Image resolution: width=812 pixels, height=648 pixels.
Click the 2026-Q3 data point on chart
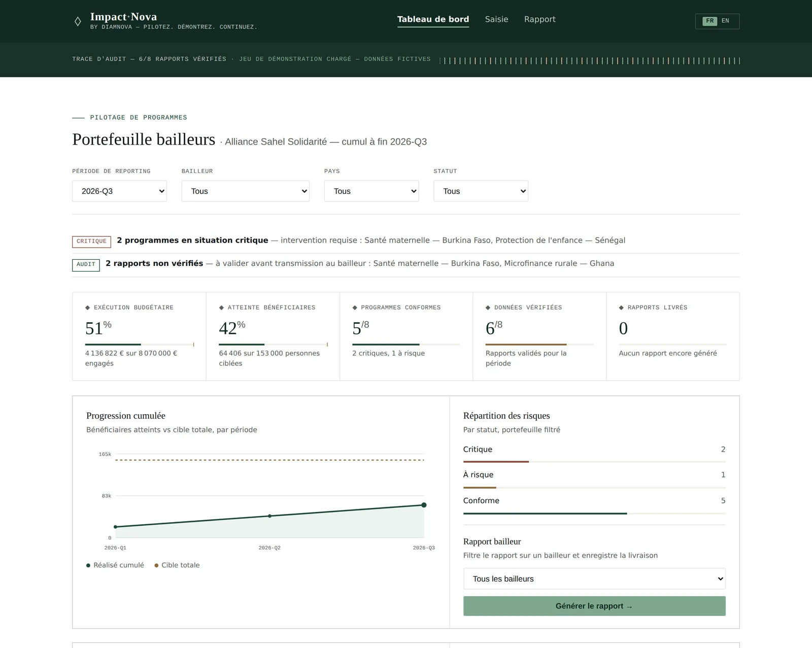pos(424,505)
